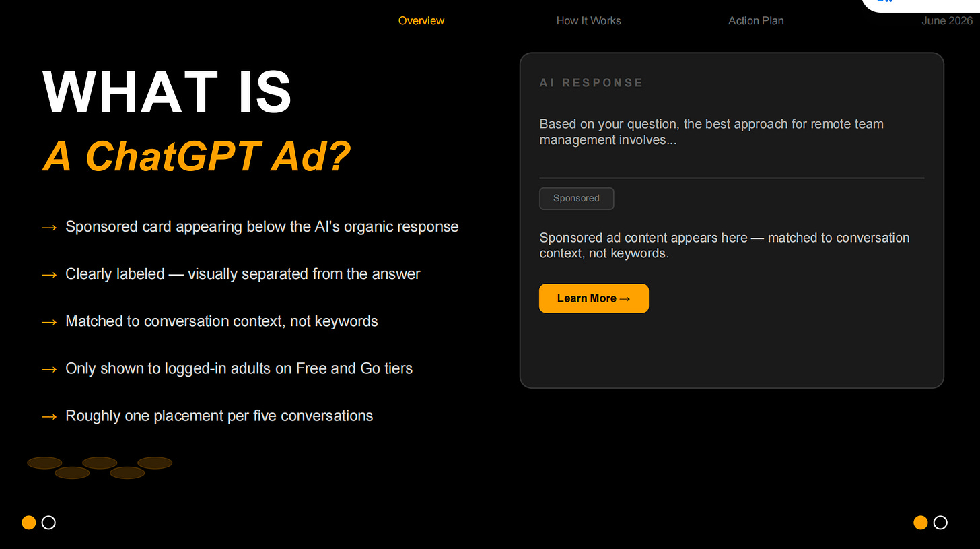
Task: Select the hollow white dot at bottom right
Action: tap(940, 523)
